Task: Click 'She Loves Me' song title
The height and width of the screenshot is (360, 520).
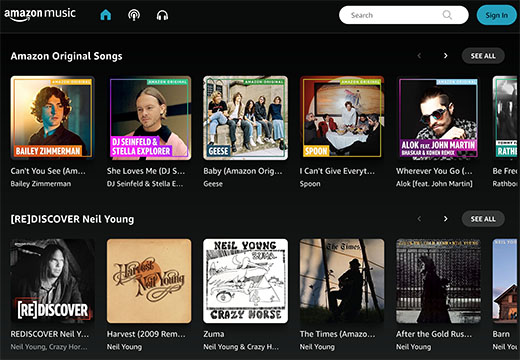Action: point(146,171)
